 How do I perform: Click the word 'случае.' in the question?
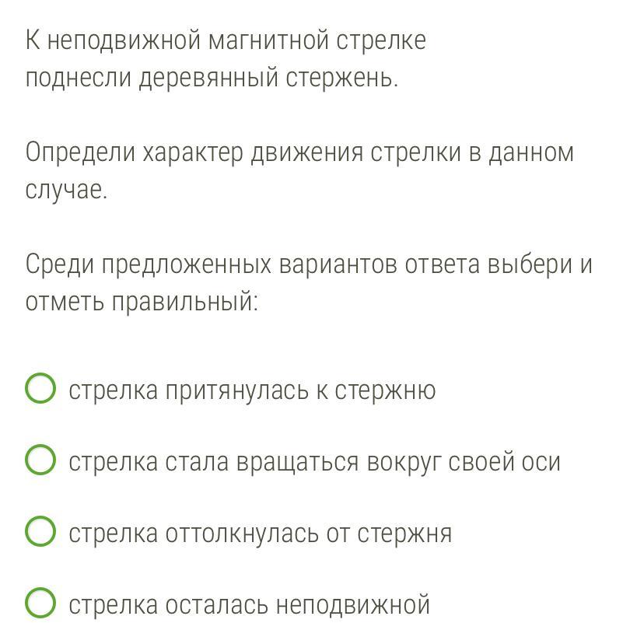tap(67, 189)
